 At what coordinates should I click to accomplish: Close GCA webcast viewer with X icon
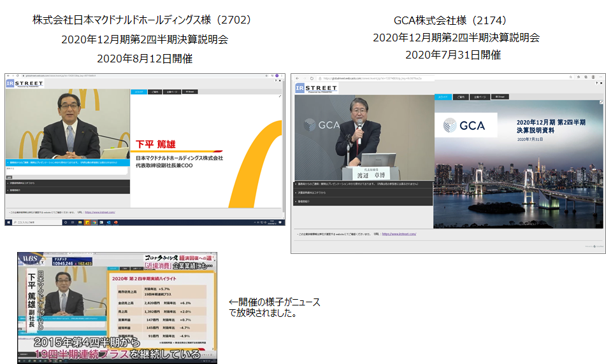[x=602, y=83]
